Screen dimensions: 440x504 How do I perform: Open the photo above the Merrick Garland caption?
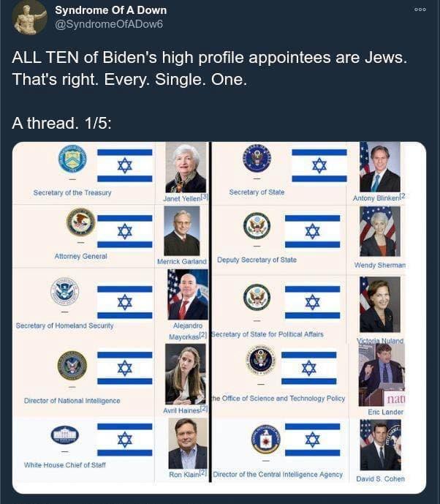click(x=182, y=231)
